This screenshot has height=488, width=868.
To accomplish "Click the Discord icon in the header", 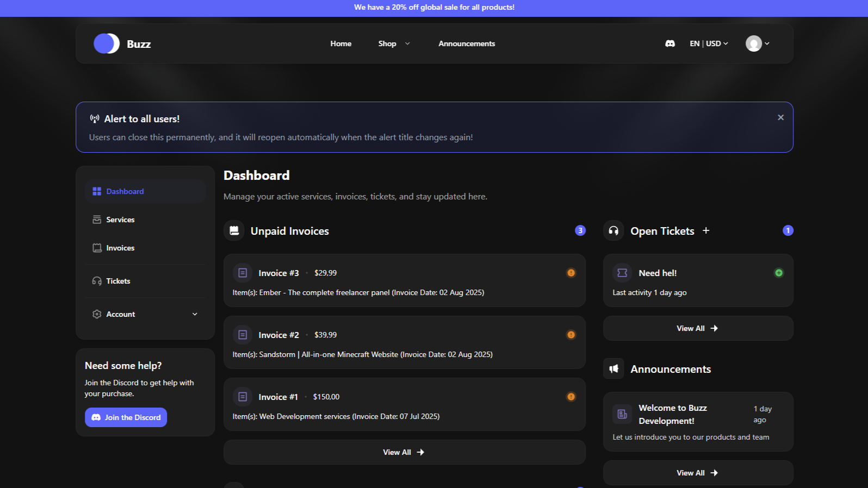I will point(670,43).
